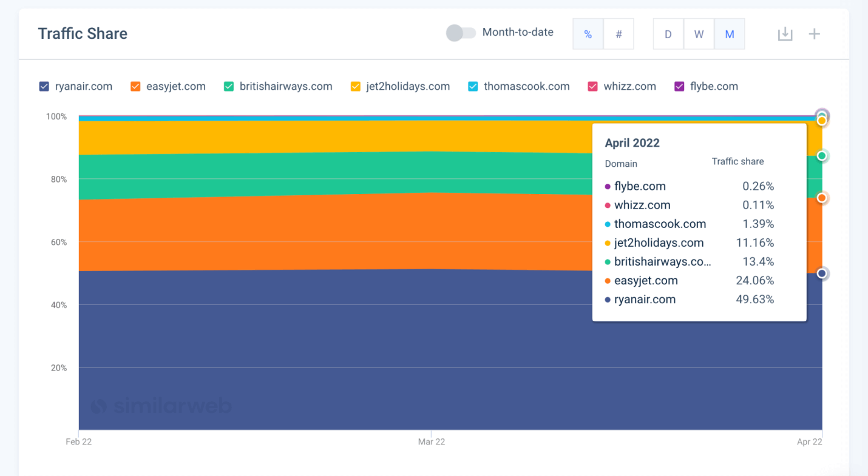868x476 pixels.
Task: Click the 49.63% ryanair.com tooltip value
Action: click(754, 300)
